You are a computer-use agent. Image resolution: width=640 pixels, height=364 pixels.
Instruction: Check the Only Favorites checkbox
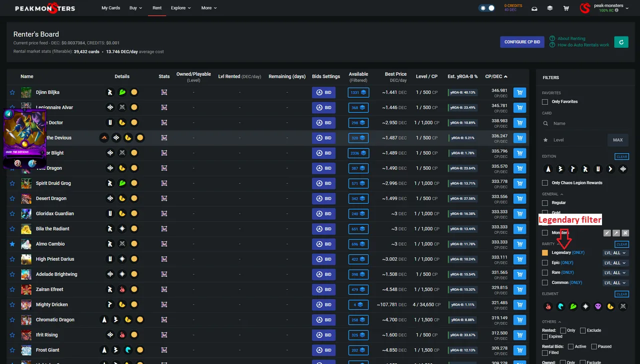(545, 102)
